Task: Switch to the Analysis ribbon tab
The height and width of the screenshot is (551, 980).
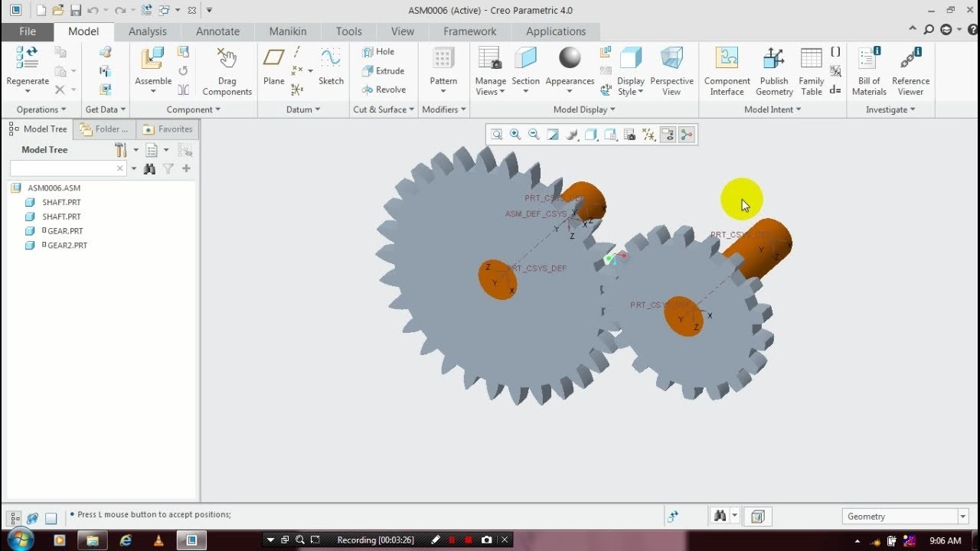Action: [x=147, y=31]
